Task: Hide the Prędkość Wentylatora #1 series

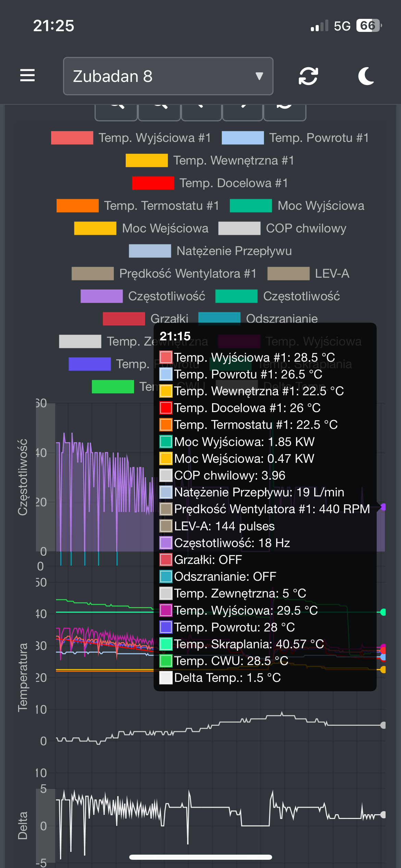Action: 187,274
